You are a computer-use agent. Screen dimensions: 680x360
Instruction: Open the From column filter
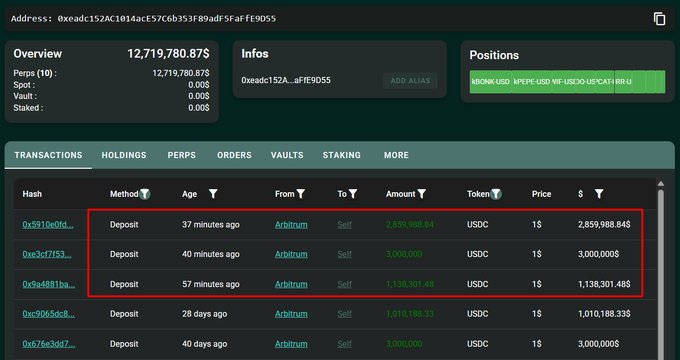click(301, 194)
